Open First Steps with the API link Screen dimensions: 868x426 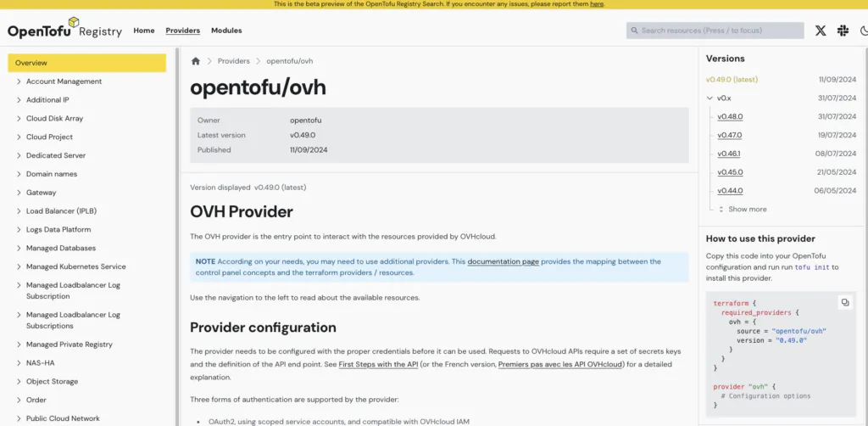pyautogui.click(x=378, y=365)
